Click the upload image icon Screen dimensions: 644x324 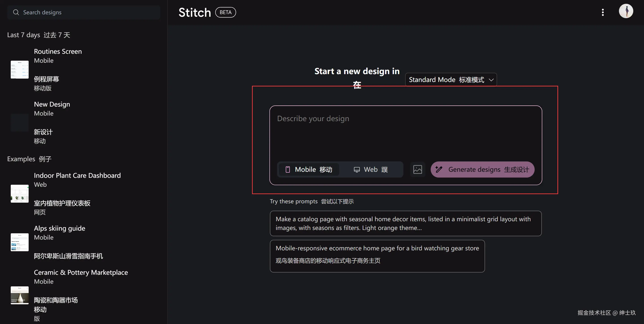coord(417,170)
